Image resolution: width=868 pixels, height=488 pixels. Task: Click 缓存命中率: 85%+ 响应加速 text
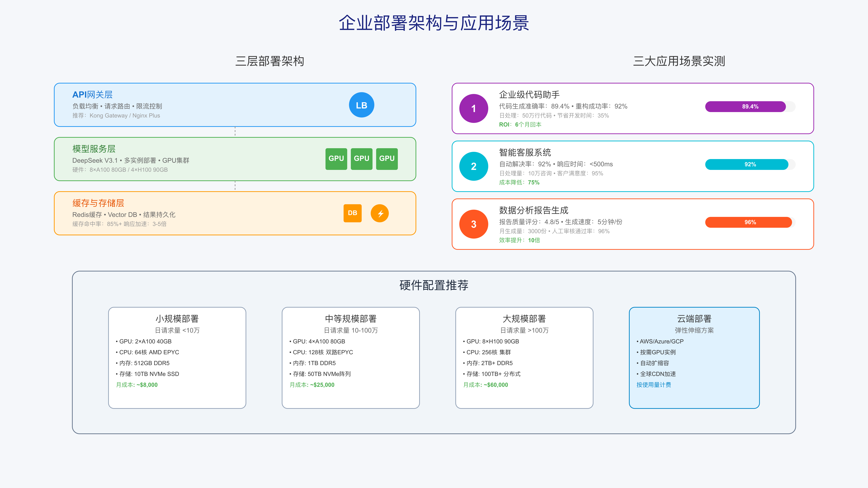coord(119,224)
